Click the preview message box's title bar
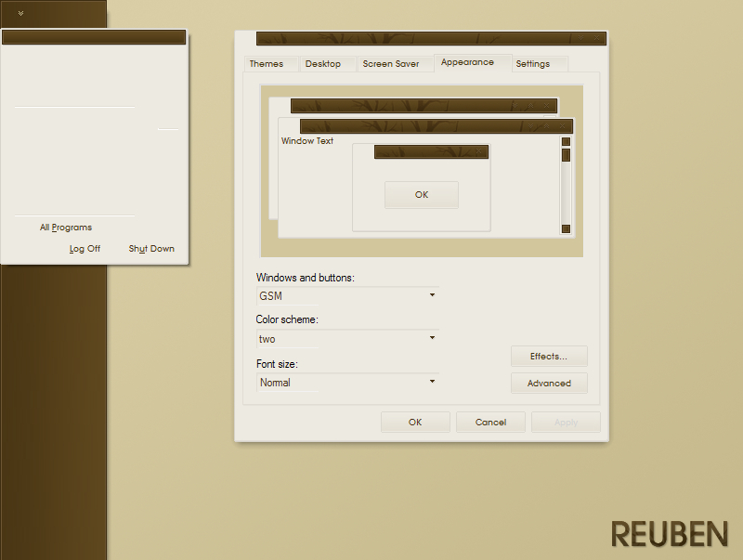743x560 pixels. coord(431,151)
